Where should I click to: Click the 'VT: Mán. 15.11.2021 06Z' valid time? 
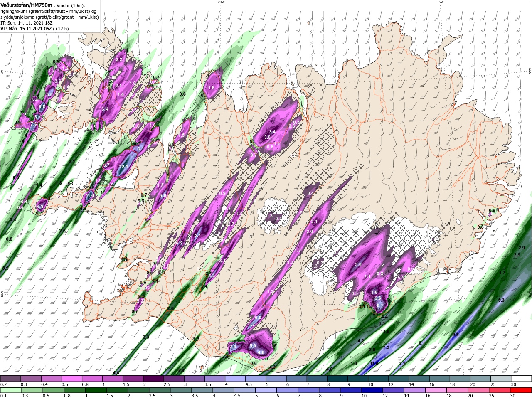pos(26,29)
